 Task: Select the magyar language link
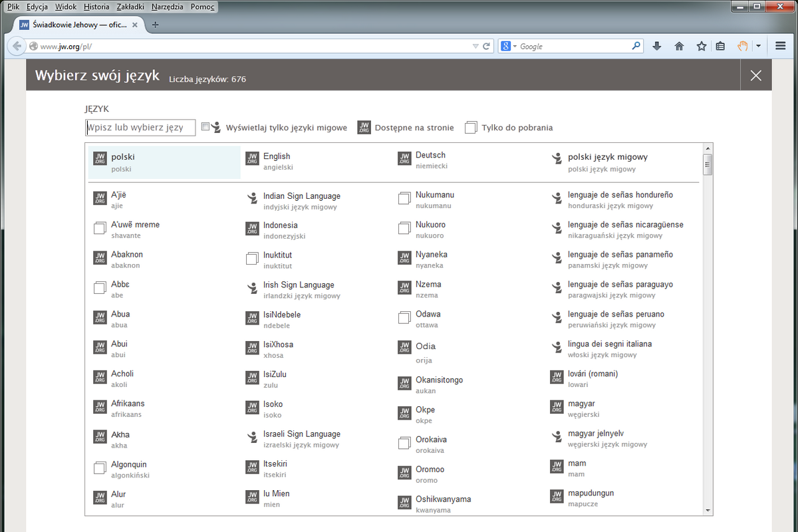[581, 404]
